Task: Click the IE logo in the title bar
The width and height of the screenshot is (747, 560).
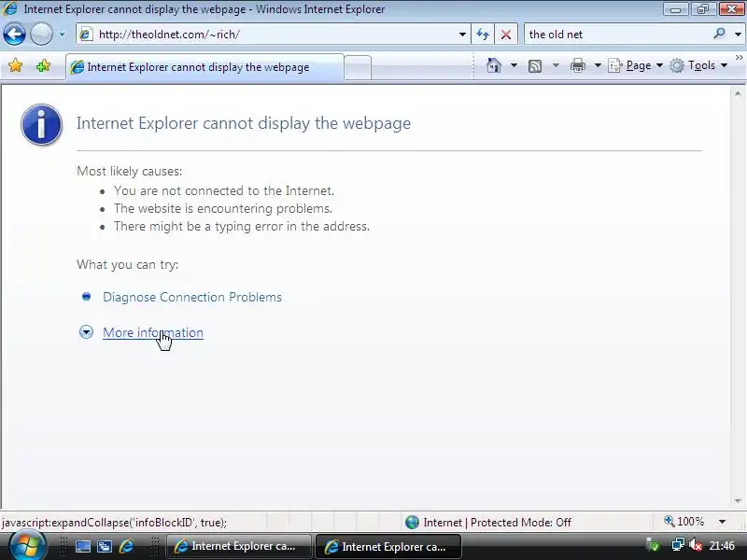Action: tap(10, 8)
